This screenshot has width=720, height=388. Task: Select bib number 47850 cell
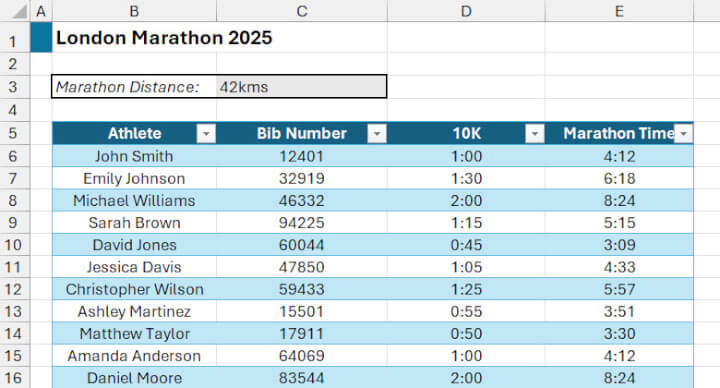(x=302, y=267)
